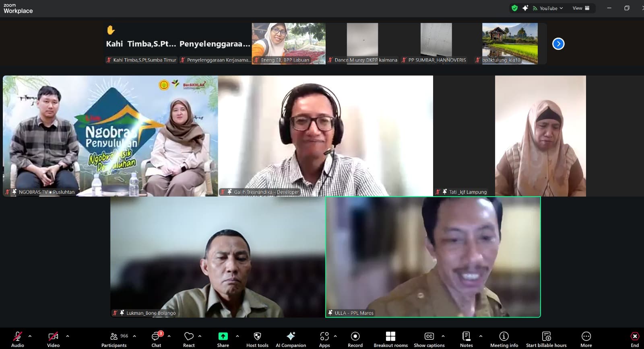This screenshot has width=644, height=349.
Task: Click the Zoom Workplace logo
Action: click(18, 8)
